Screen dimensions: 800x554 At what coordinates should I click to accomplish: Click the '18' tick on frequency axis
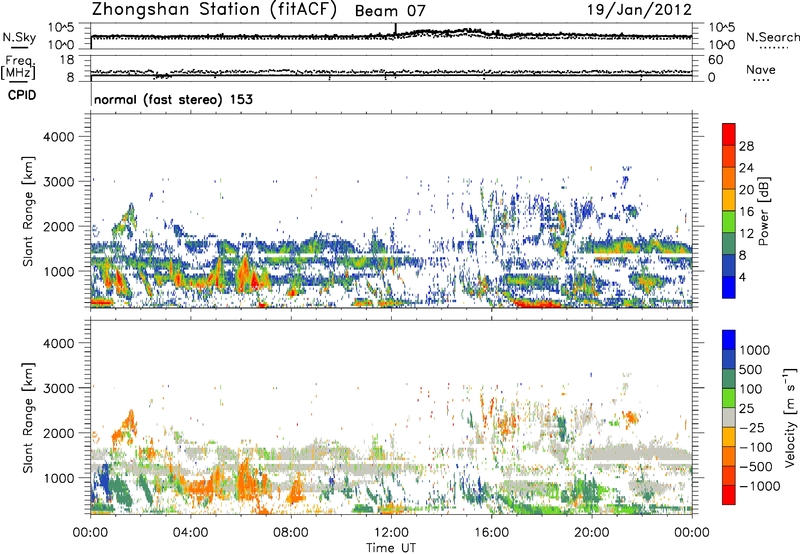tap(67, 60)
